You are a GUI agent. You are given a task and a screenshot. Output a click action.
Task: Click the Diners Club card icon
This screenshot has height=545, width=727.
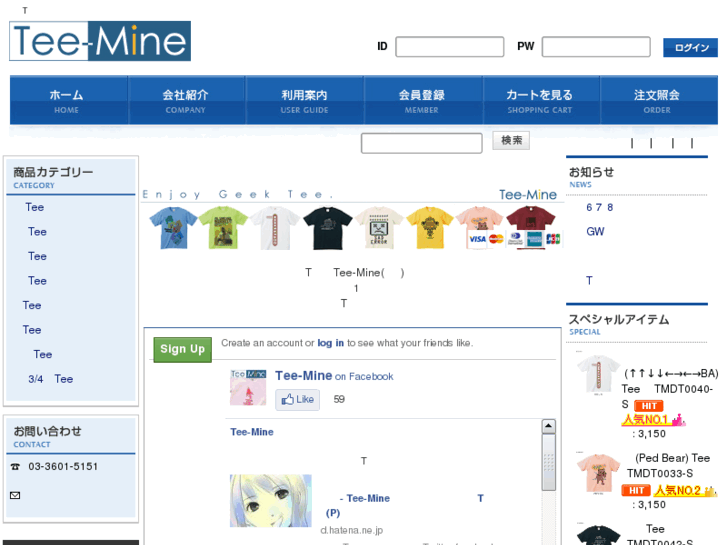coord(516,239)
